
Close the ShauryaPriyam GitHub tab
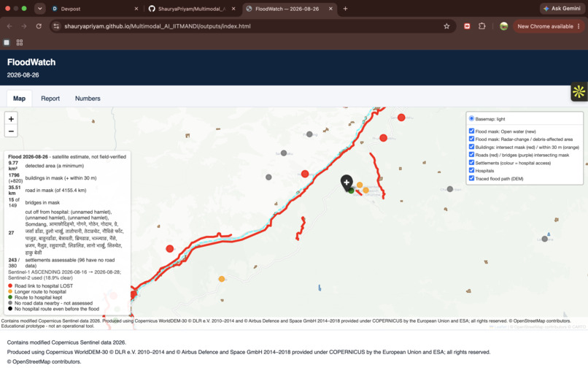(x=233, y=9)
